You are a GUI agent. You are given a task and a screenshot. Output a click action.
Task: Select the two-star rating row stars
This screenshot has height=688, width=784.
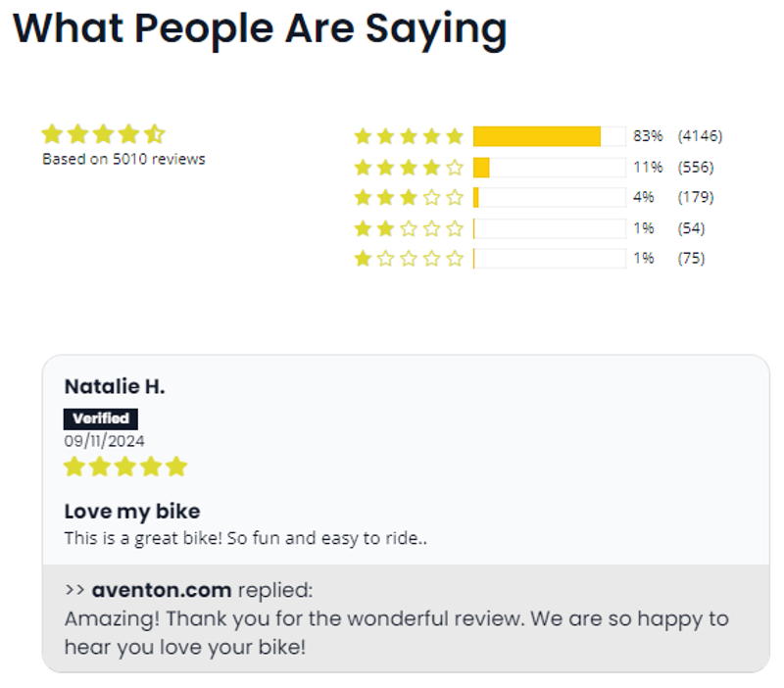(409, 228)
